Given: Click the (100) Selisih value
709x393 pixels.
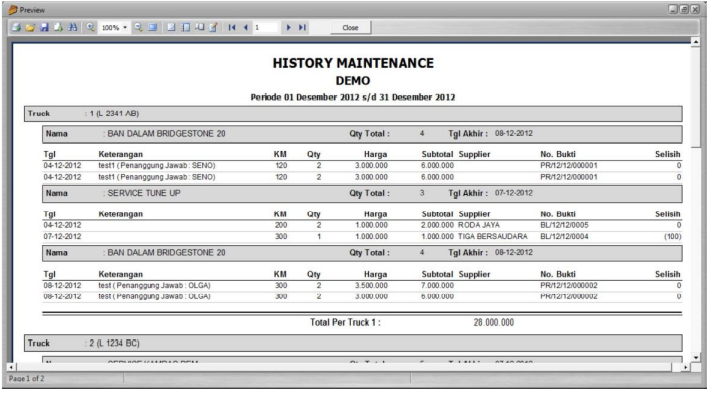Looking at the screenshot, I should coord(672,237).
